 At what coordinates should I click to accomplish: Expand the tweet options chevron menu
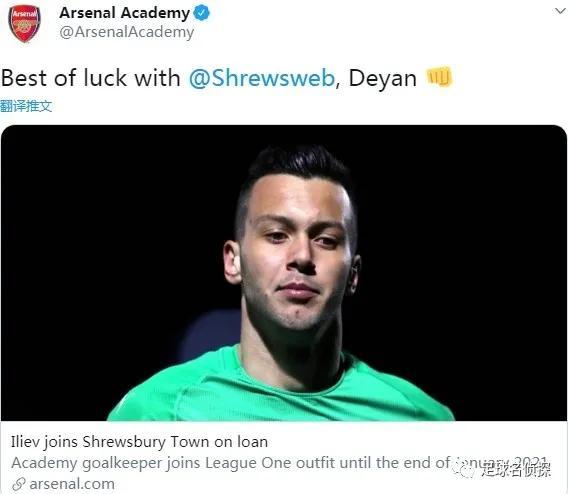(x=560, y=11)
